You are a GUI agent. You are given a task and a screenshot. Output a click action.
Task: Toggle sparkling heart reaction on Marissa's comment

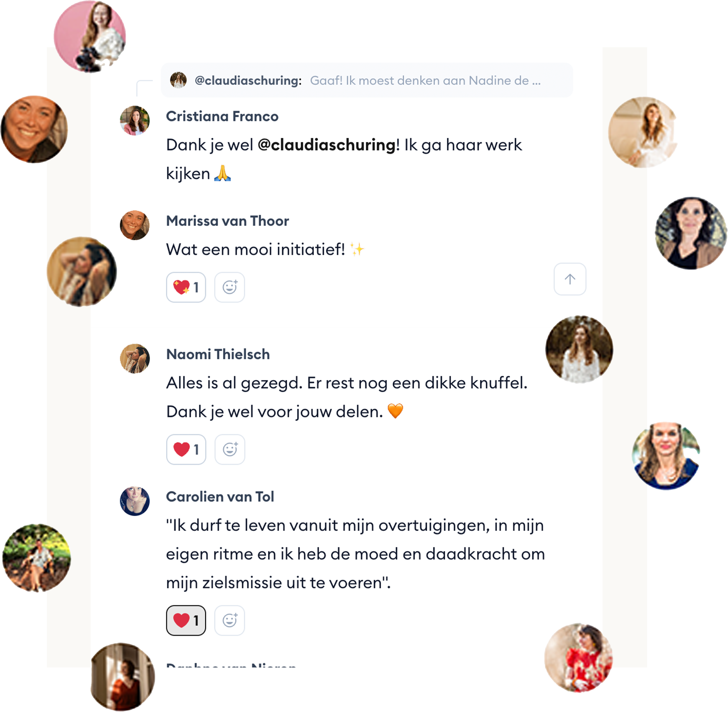coord(186,287)
